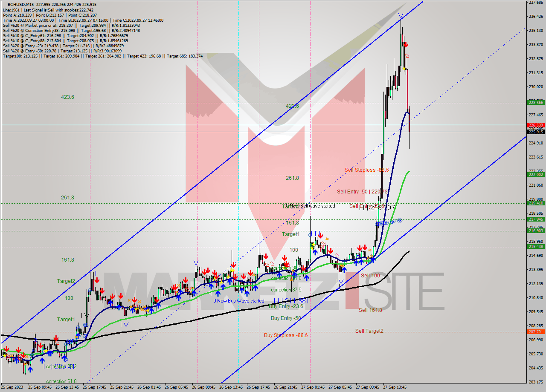The image size is (546, 392).
Task: Select the '0 New Buy Wave started' label
Action: 239,301
